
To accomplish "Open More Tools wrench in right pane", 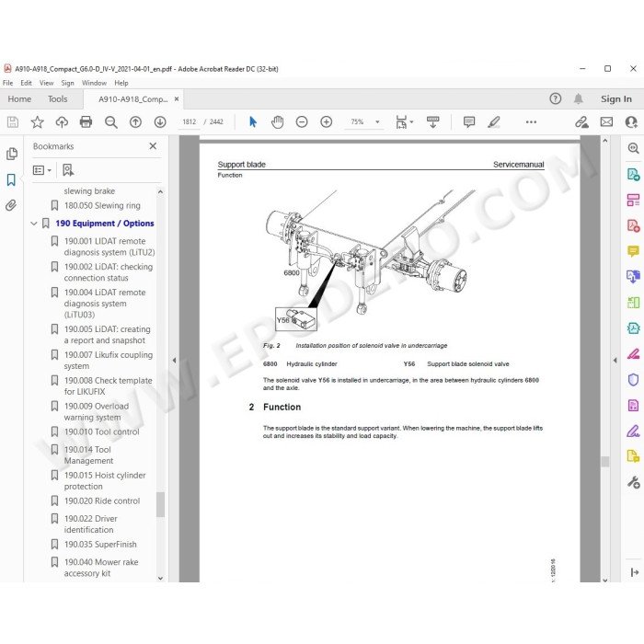I will pyautogui.click(x=633, y=482).
